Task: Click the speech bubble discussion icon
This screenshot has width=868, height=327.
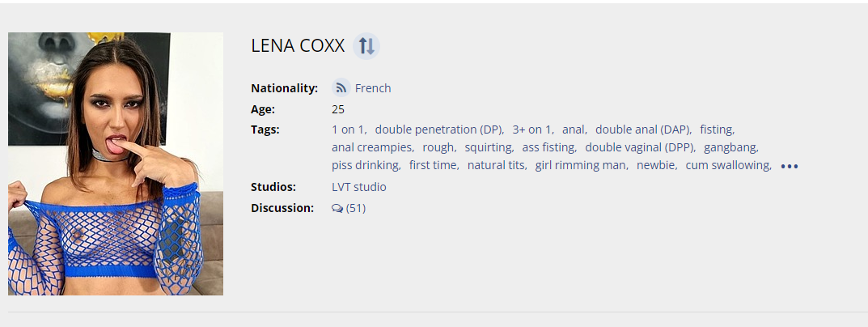Action: tap(337, 208)
